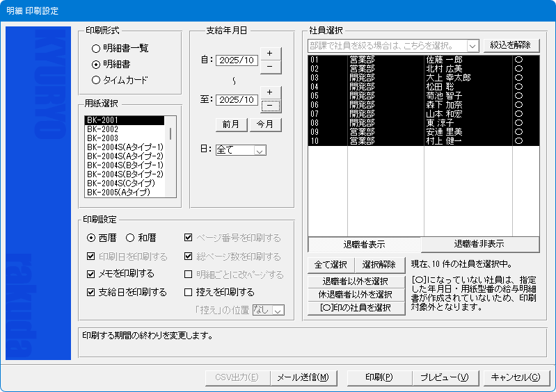556x392 pixels.
Task: Toggle メモを印刷する checkbox
Action: pyautogui.click(x=91, y=274)
